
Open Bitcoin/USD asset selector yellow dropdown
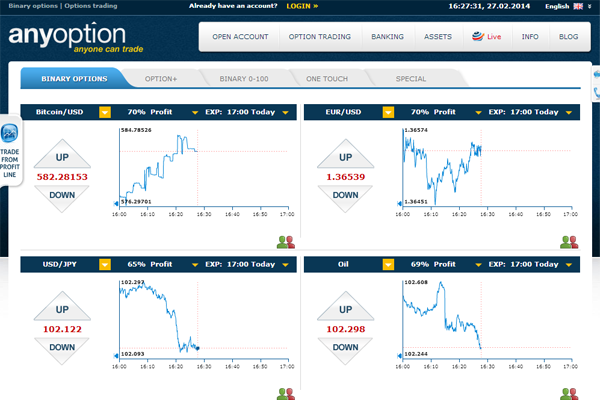point(105,112)
